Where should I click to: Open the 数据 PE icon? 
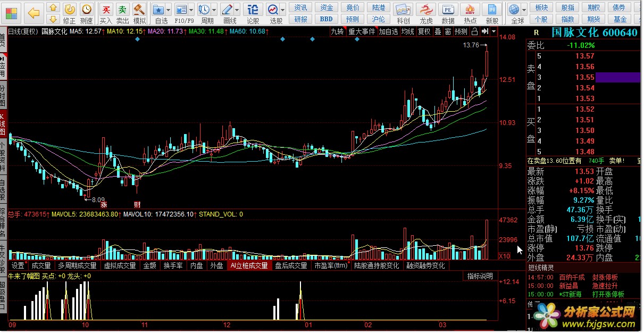coord(448,10)
